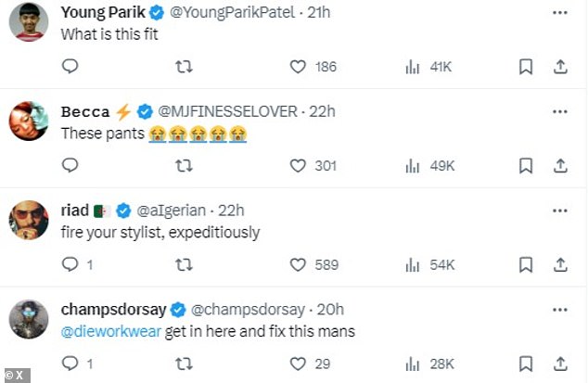The width and height of the screenshot is (588, 383).
Task: Share Becca's tweet
Action: coord(560,166)
